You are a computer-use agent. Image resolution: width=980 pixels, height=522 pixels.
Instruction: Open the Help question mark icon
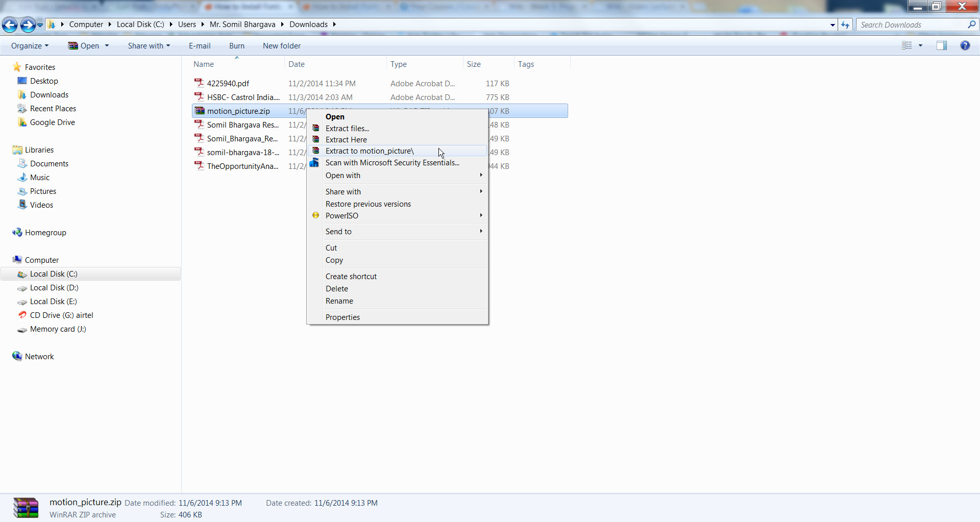click(x=965, y=45)
